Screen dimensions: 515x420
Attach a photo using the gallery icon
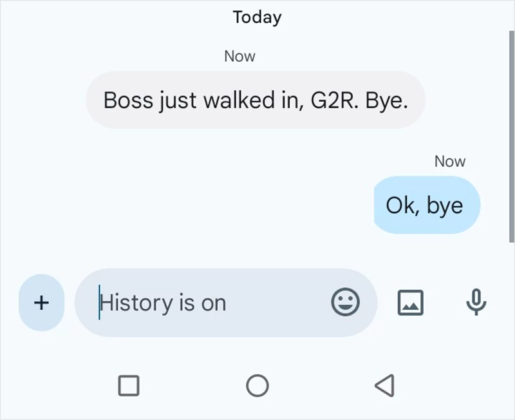(412, 303)
